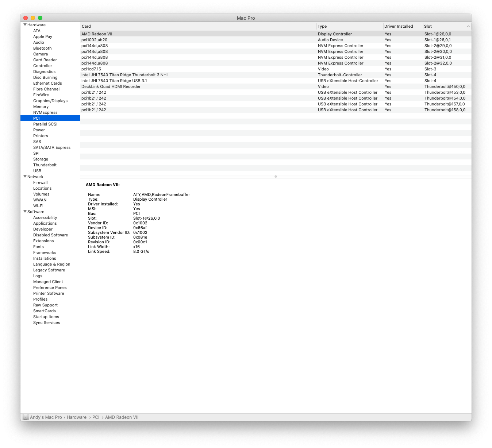Collapse the Network section triangle
Screen dimensions: 492x448
pos(25,177)
